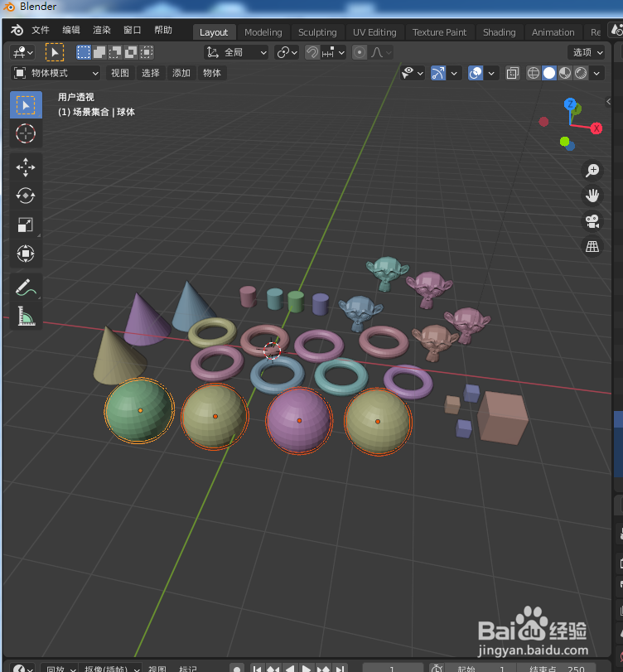The height and width of the screenshot is (672, 623).
Task: Expand the sidebar with small arrow
Action: pos(608,102)
